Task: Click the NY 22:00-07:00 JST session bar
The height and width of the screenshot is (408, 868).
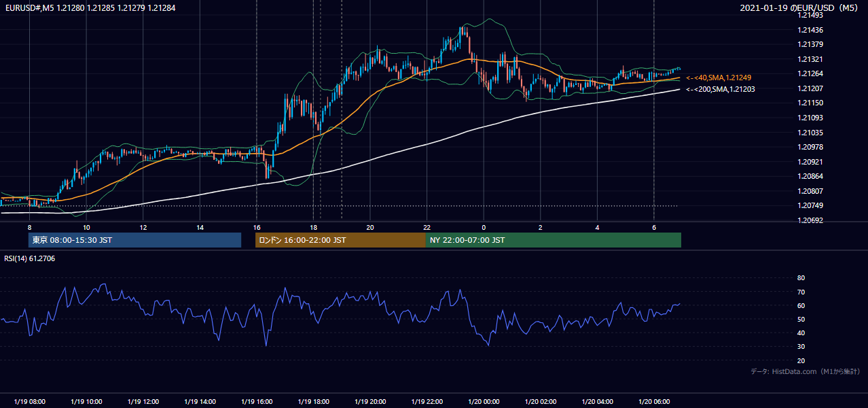Action: coord(554,240)
